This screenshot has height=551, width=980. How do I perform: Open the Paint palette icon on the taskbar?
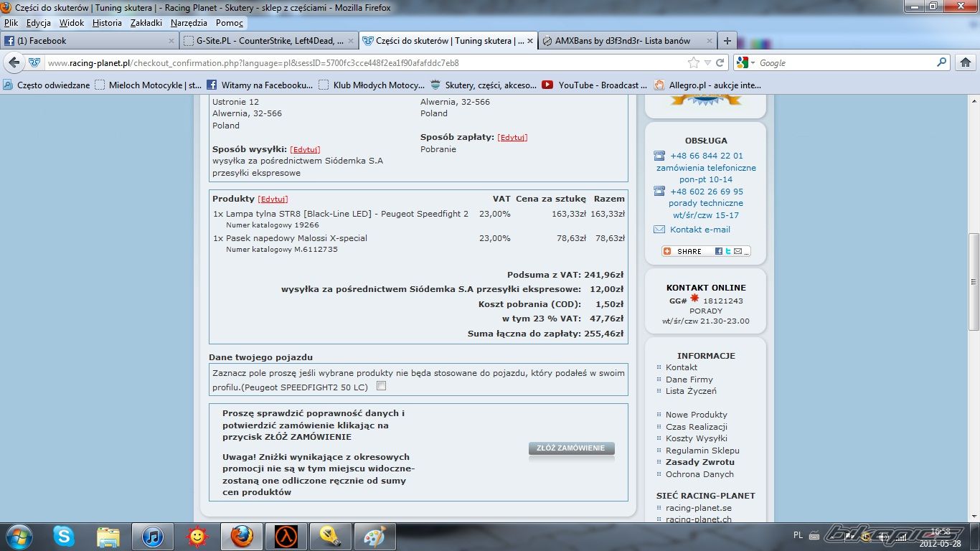pyautogui.click(x=374, y=537)
